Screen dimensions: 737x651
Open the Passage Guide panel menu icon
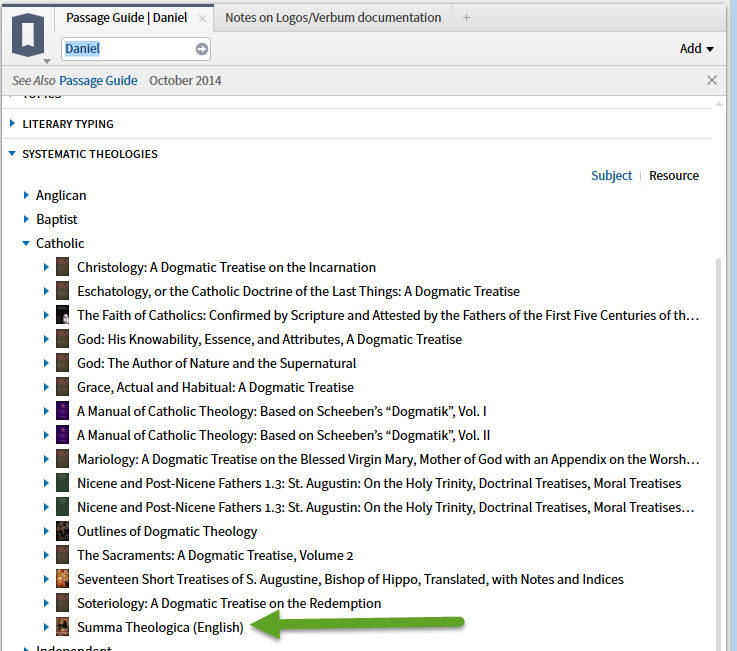[29, 36]
